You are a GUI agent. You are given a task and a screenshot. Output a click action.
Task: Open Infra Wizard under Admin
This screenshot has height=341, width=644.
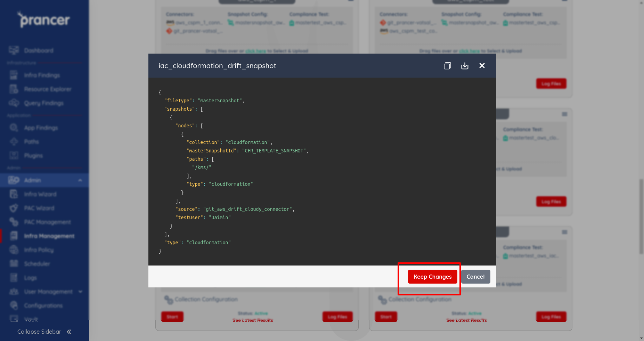point(40,194)
